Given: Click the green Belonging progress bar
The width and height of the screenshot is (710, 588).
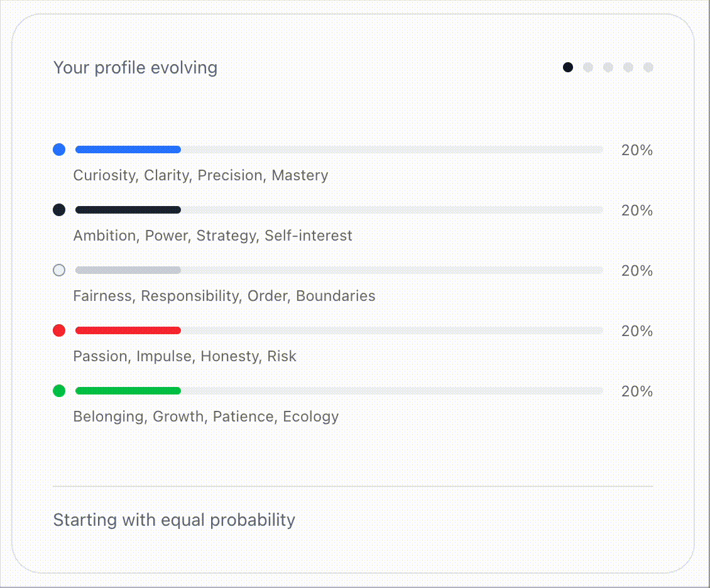Looking at the screenshot, I should (x=339, y=391).
